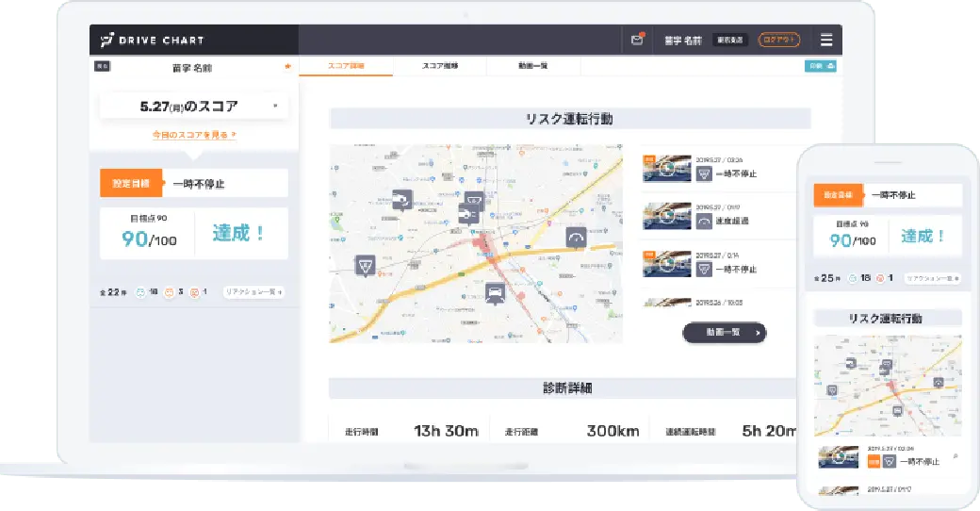Click the phone's リアクション一覧 button

(x=929, y=278)
